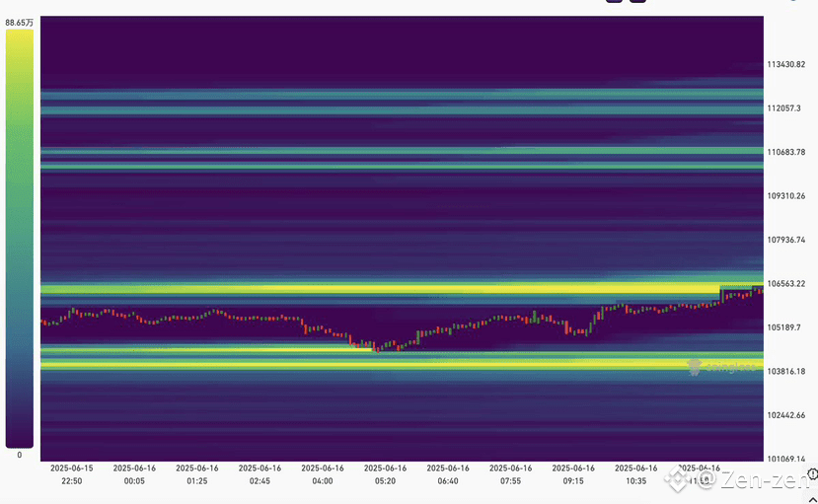The width and height of the screenshot is (818, 504).
Task: Click the upward chevron at bottom right
Action: tap(813, 500)
